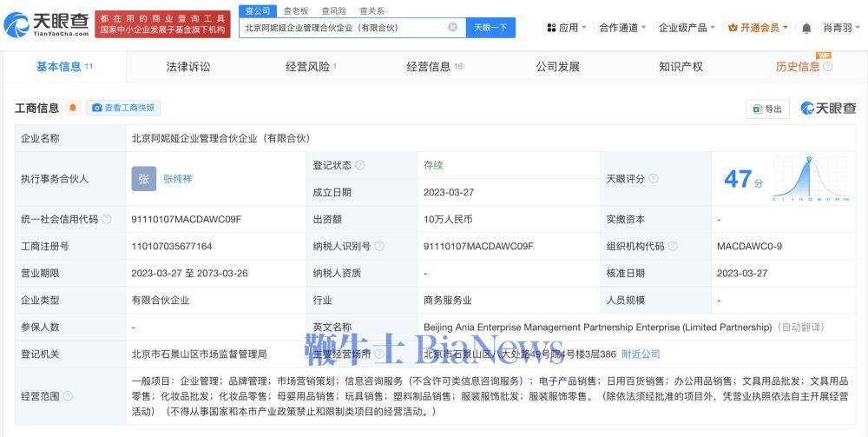Click the help icon beside 历史信息 tab
The height and width of the screenshot is (437, 868).
(x=827, y=67)
